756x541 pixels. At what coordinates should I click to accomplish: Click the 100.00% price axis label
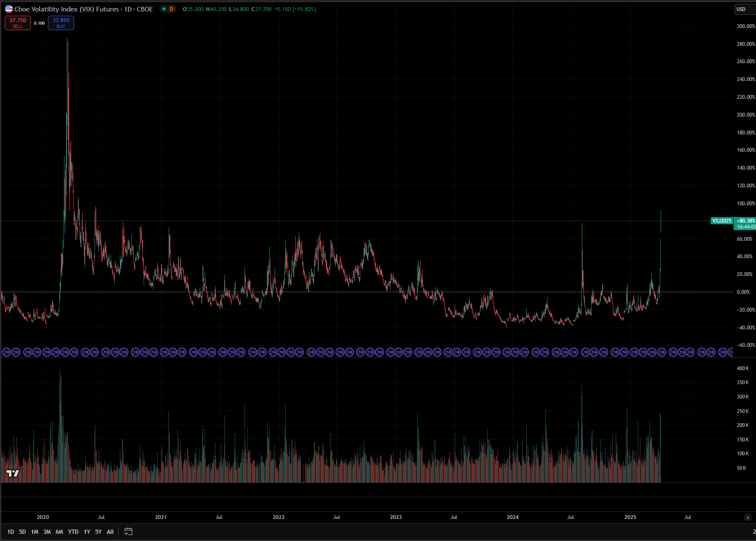(746, 204)
